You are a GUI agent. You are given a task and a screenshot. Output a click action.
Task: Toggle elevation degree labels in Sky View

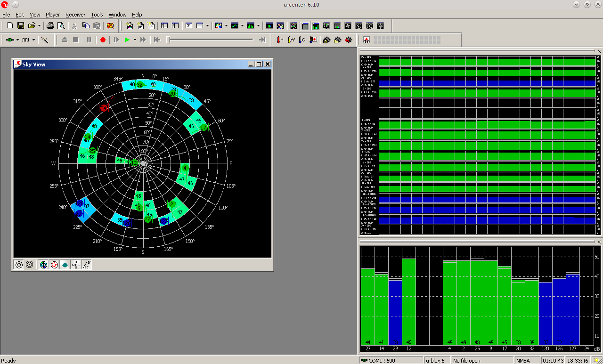(87, 265)
